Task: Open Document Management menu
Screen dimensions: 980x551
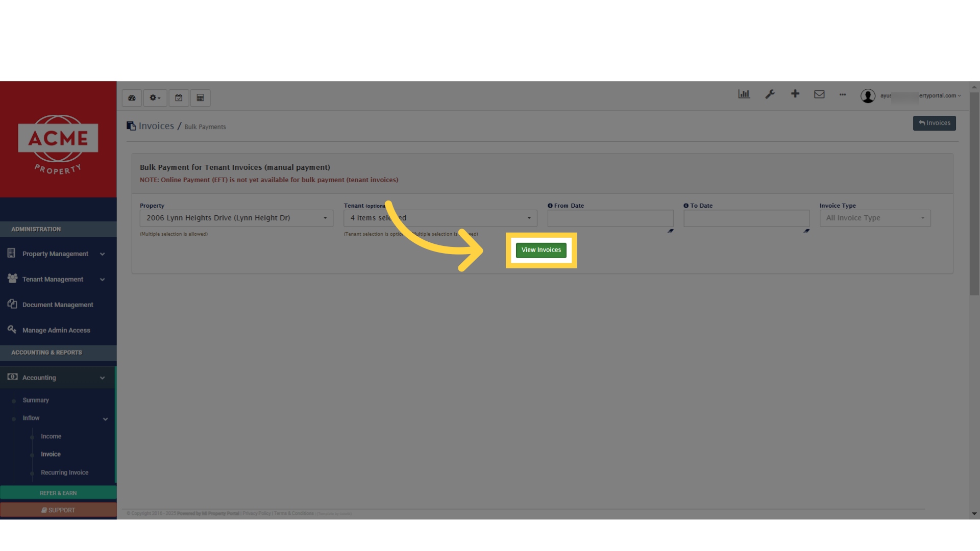Action: [x=58, y=305]
